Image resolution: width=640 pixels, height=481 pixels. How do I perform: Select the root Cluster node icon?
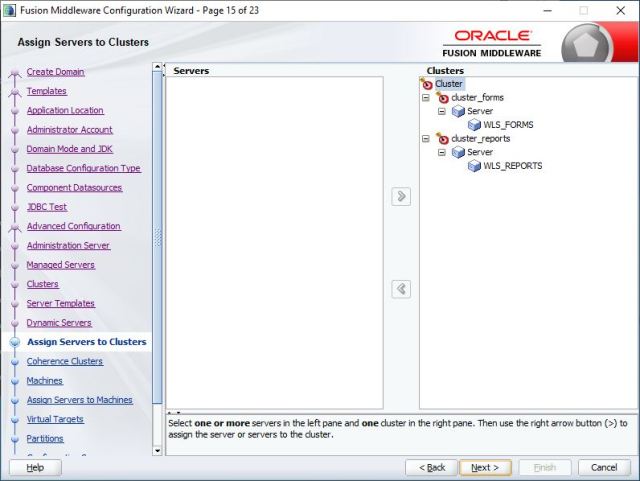click(427, 84)
